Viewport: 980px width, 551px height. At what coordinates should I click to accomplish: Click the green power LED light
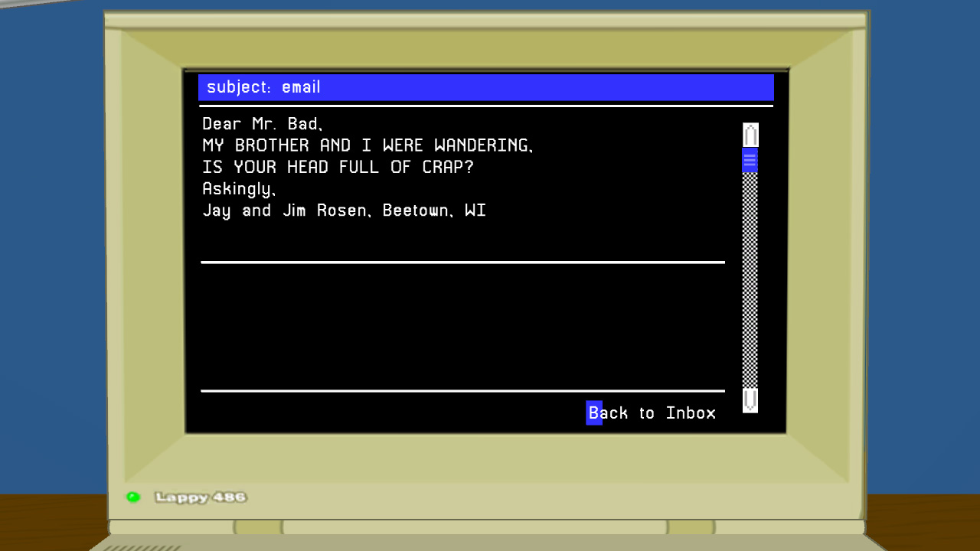coord(133,497)
